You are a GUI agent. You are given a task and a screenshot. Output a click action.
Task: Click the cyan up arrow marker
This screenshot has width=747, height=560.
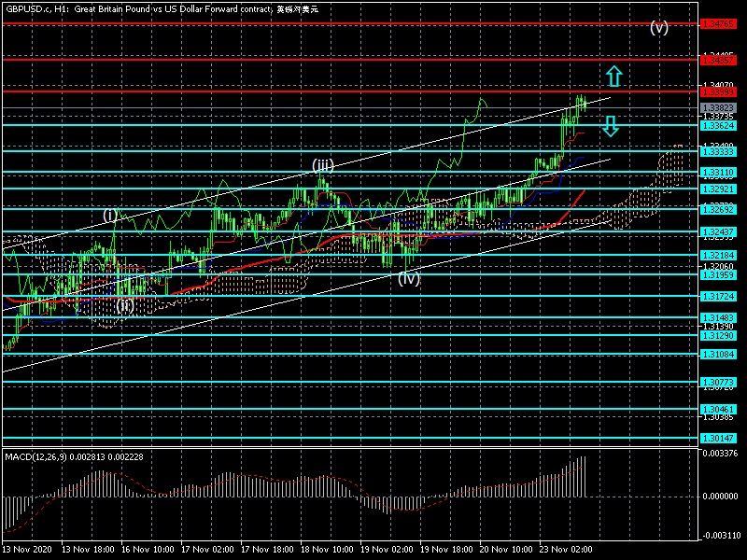click(x=613, y=77)
